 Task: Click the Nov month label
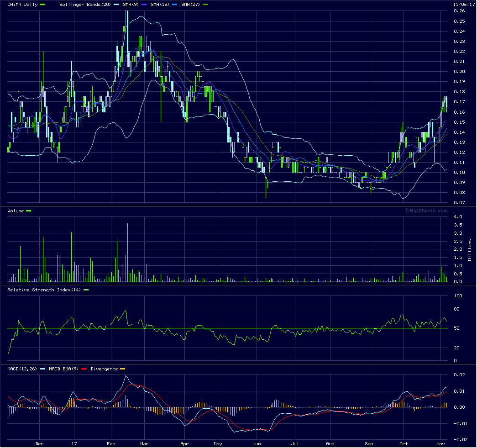point(440,444)
